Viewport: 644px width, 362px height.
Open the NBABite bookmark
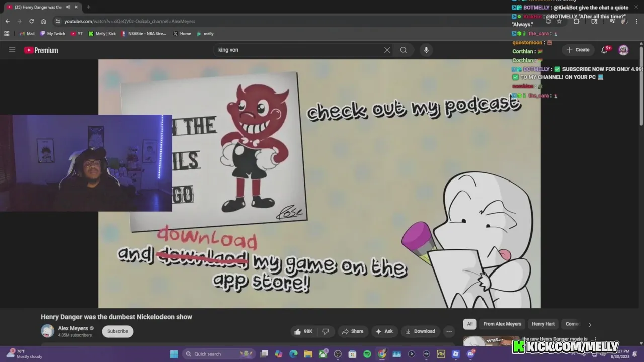143,34
